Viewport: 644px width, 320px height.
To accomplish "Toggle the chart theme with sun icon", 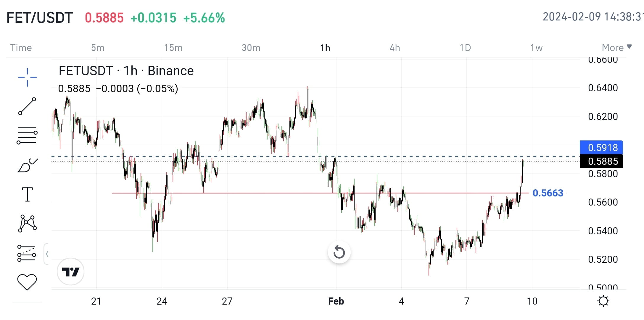I will tap(603, 300).
